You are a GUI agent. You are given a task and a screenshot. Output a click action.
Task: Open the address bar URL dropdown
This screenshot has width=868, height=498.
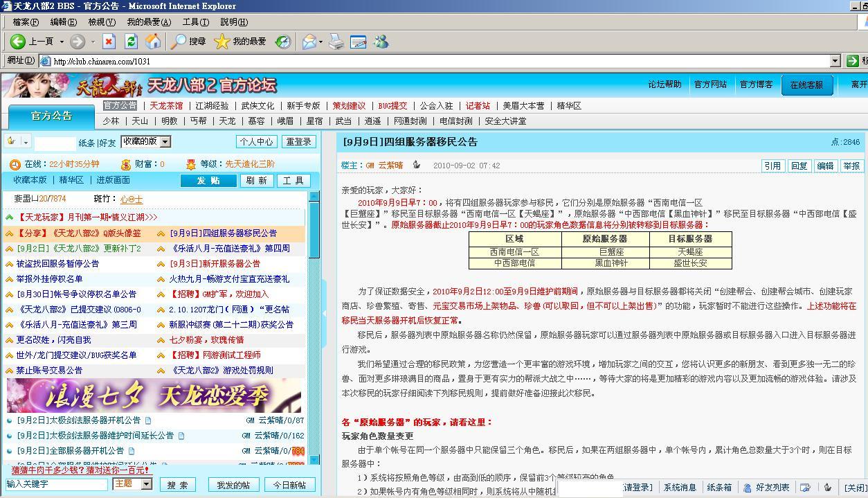click(x=835, y=61)
